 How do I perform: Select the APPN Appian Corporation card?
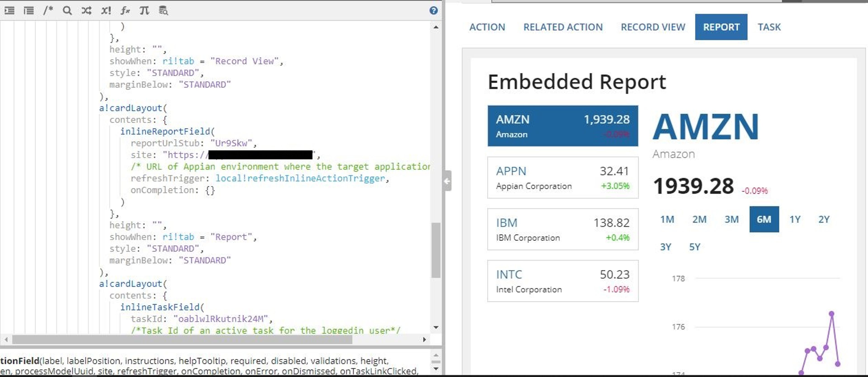click(x=563, y=178)
